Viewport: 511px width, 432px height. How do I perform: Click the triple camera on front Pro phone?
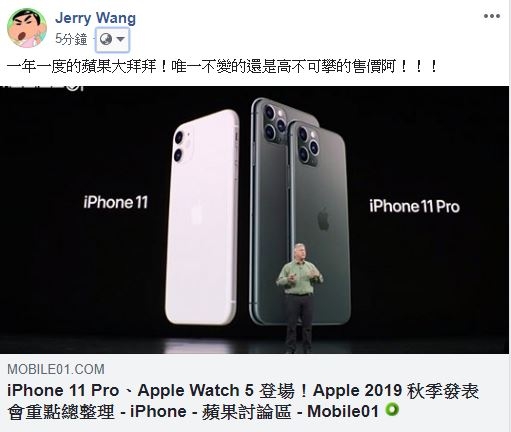(307, 145)
